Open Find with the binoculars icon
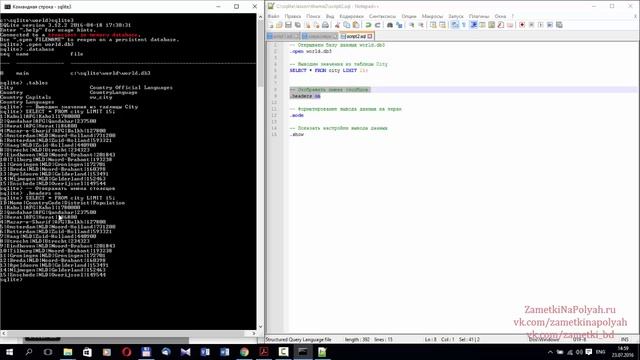The width and height of the screenshot is (640, 360). [390, 25]
